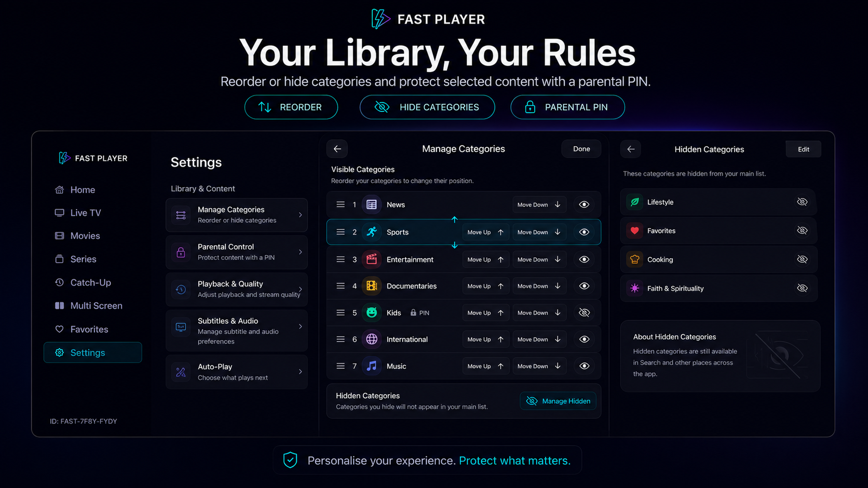Click the Subtitles & Audio screen icon
The image size is (868, 488).
pyautogui.click(x=181, y=327)
